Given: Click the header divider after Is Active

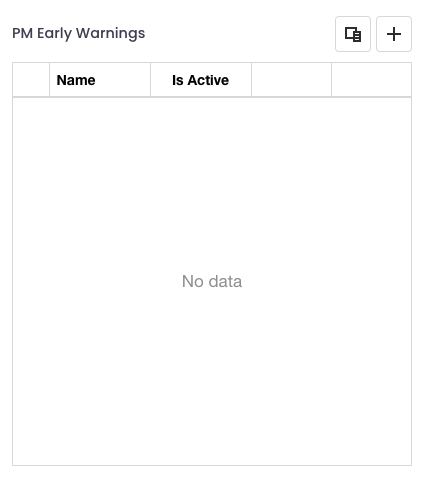Looking at the screenshot, I should [252, 80].
